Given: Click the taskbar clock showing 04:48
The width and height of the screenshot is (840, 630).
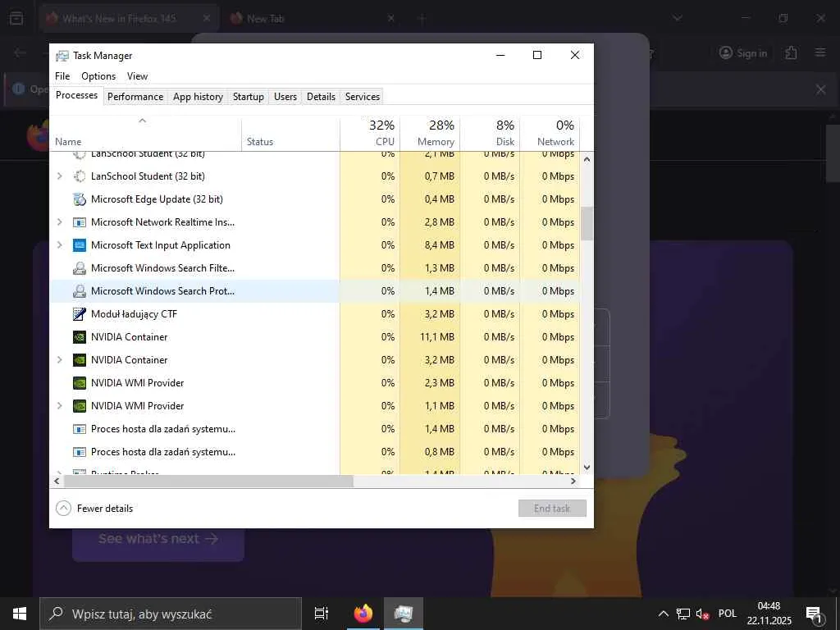Looking at the screenshot, I should click(x=769, y=614).
